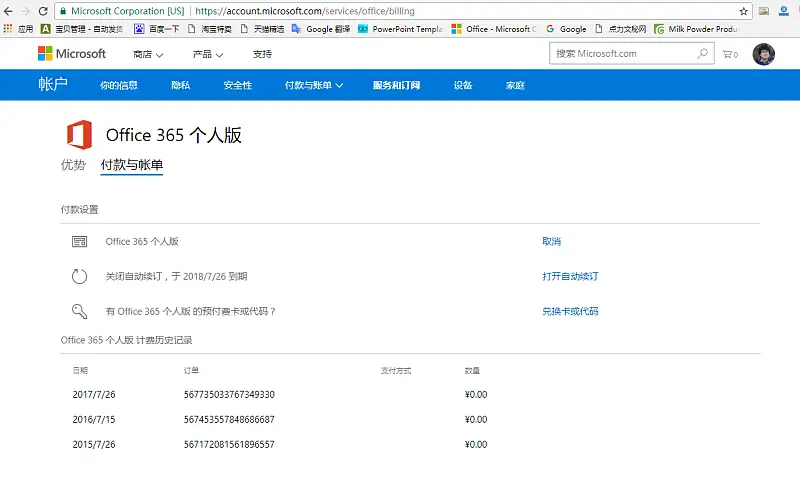The height and width of the screenshot is (482, 800).
Task: Open the 应用 apps shortcut in the bookmarks bar
Action: (x=18, y=29)
